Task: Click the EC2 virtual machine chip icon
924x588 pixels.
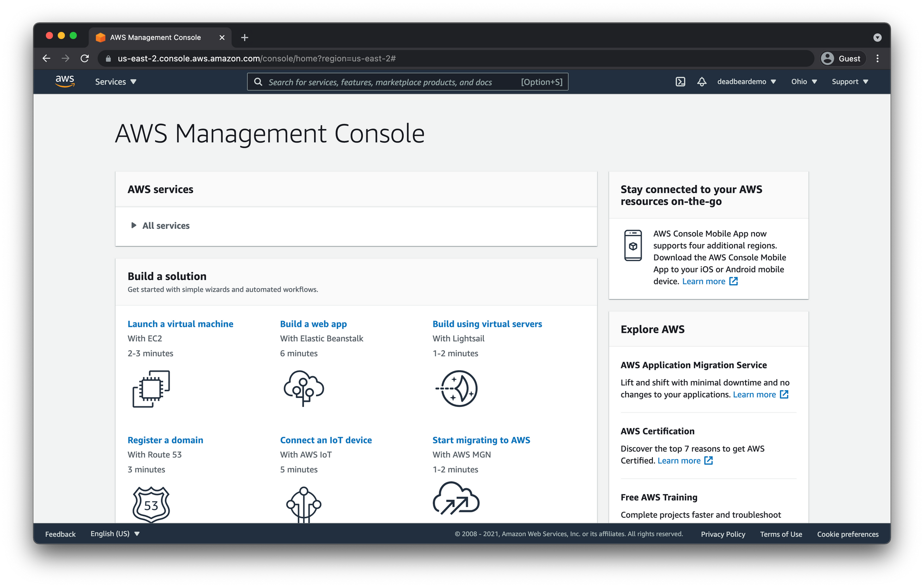Action: pos(151,389)
